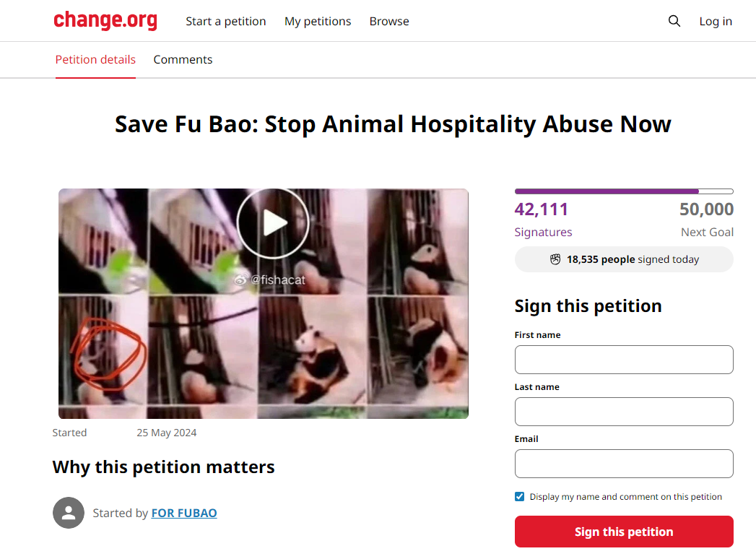Focus the Email input field
The image size is (756, 559).
(x=624, y=464)
